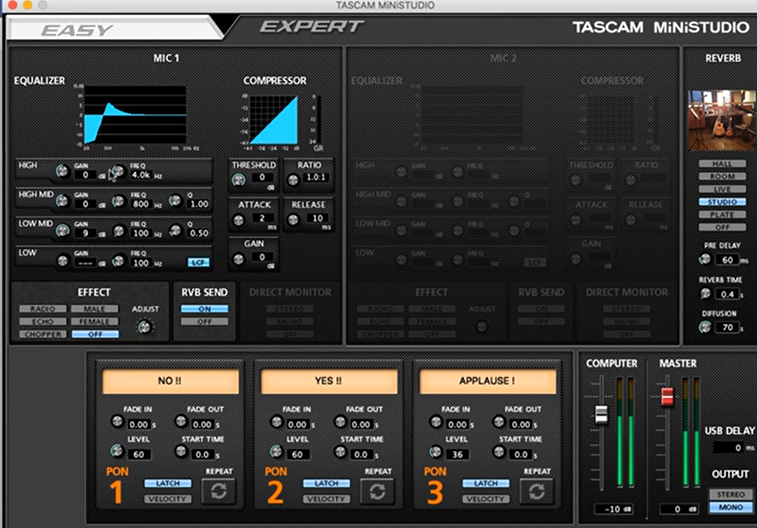The height and width of the screenshot is (528, 757).
Task: Click the PON 3 LEVEL knob
Action: 435,451
